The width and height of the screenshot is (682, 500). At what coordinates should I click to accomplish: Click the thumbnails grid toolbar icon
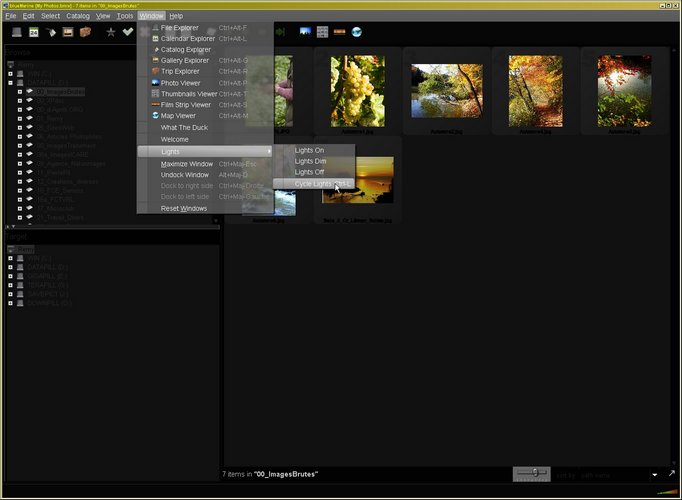coord(322,32)
